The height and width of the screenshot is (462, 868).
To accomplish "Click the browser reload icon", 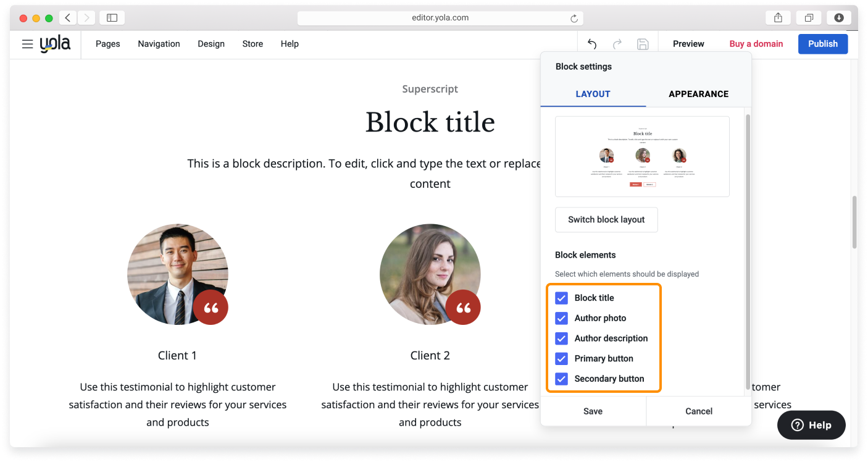I will pyautogui.click(x=574, y=19).
